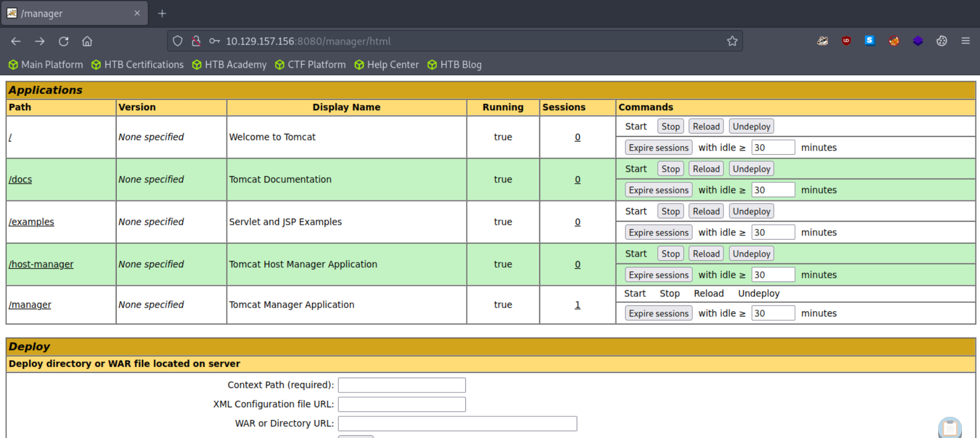Undeploy the /host-manager application
Screen dimensions: 980x438
[751, 253]
